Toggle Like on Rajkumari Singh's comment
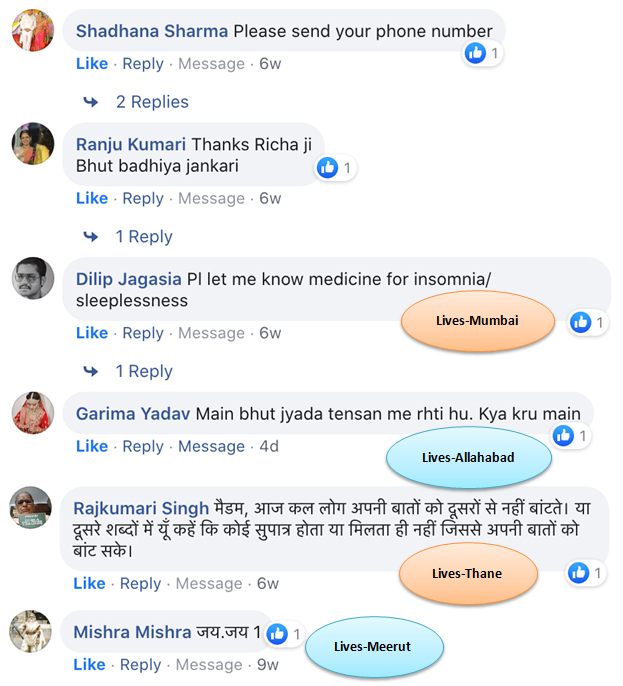 tap(89, 583)
